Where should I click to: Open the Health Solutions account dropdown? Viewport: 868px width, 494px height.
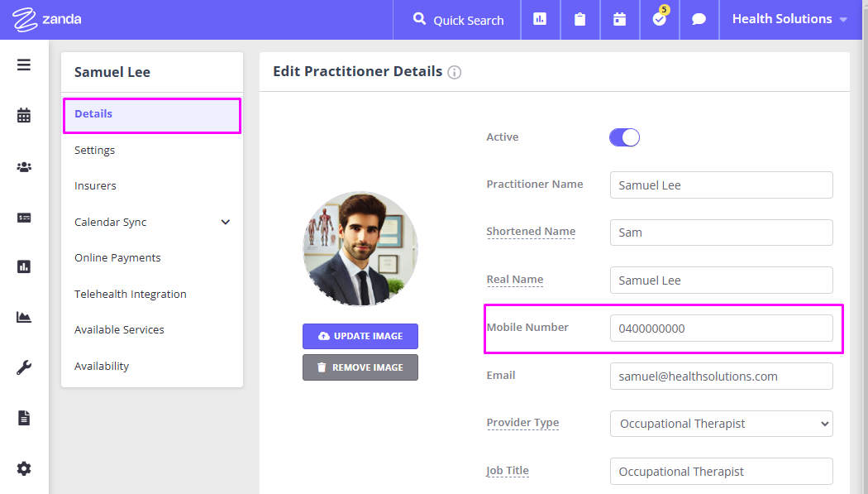click(789, 19)
